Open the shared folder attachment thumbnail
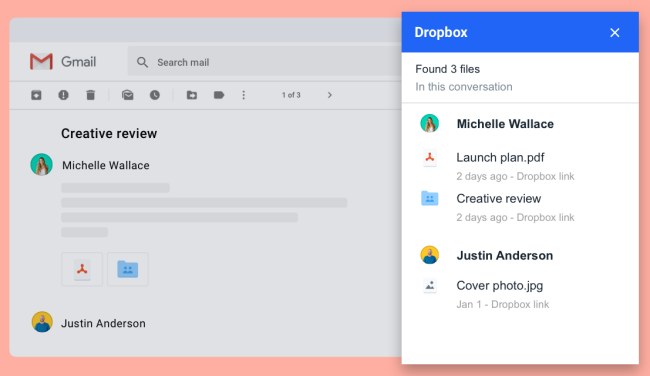Screen dimensions: 650x376 (128, 269)
